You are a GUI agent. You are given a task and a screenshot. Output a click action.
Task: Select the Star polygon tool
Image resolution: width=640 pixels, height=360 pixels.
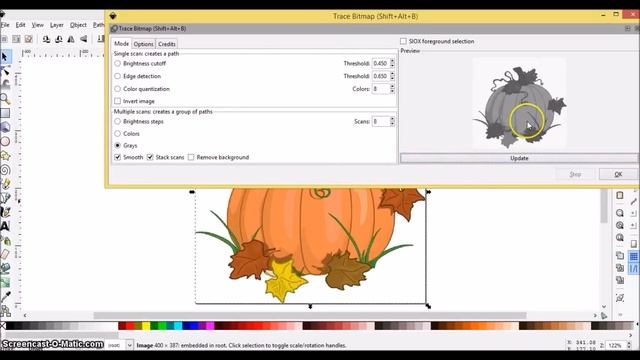click(x=5, y=156)
